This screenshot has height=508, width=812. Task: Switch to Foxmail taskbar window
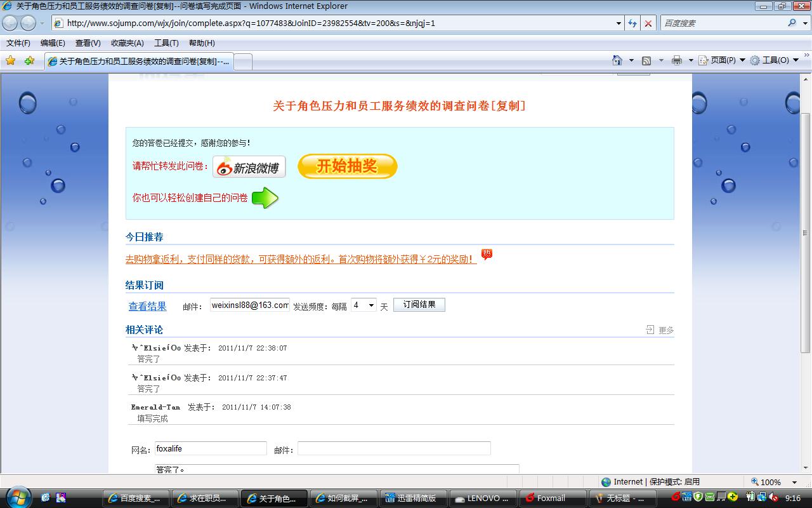coord(552,498)
